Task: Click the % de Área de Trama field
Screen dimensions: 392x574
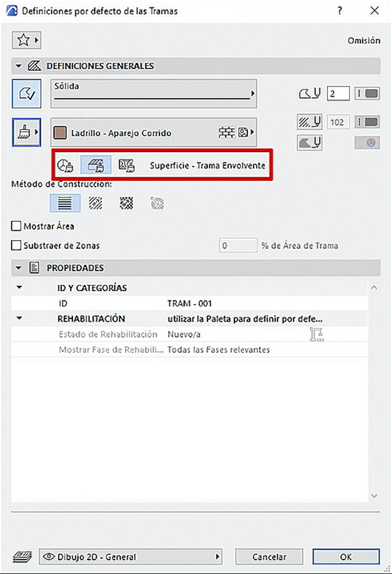Action: tap(238, 245)
